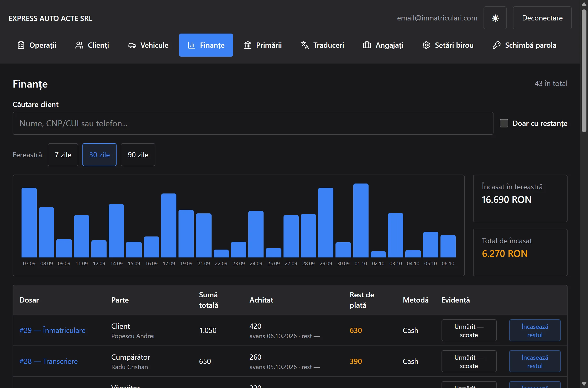Switch to the Vehicule tab

tap(148, 45)
